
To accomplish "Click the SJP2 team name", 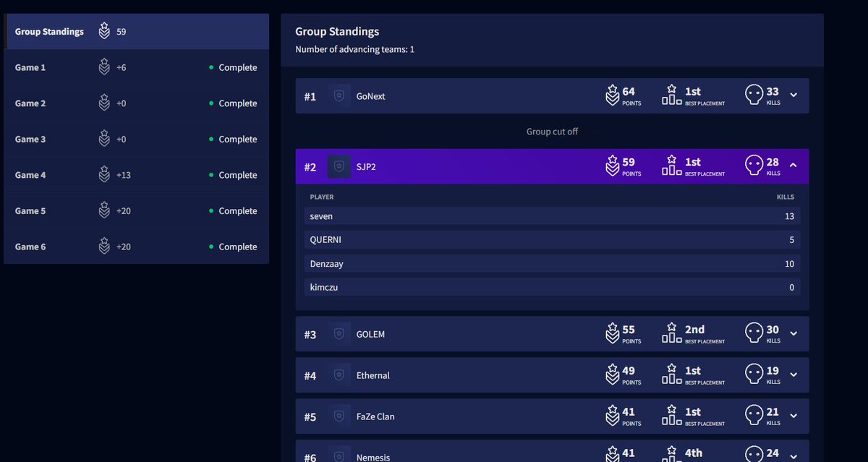I will (x=366, y=167).
